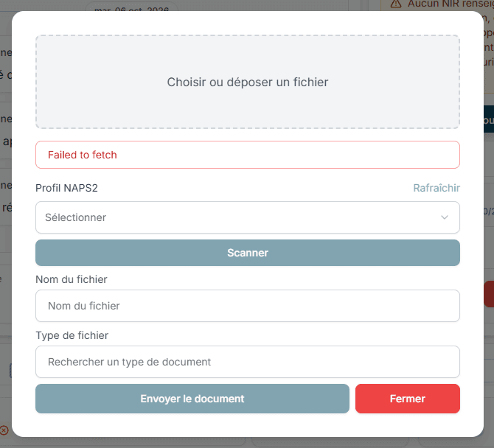Start scanning with the Scanner button
Screen dimensions: 494x448
coord(248,253)
